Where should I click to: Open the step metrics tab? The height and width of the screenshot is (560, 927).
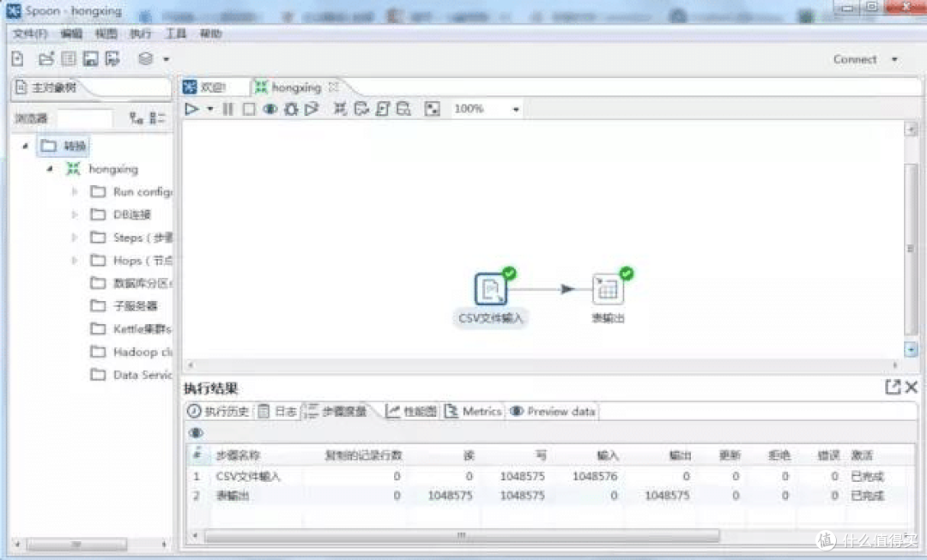[x=336, y=411]
